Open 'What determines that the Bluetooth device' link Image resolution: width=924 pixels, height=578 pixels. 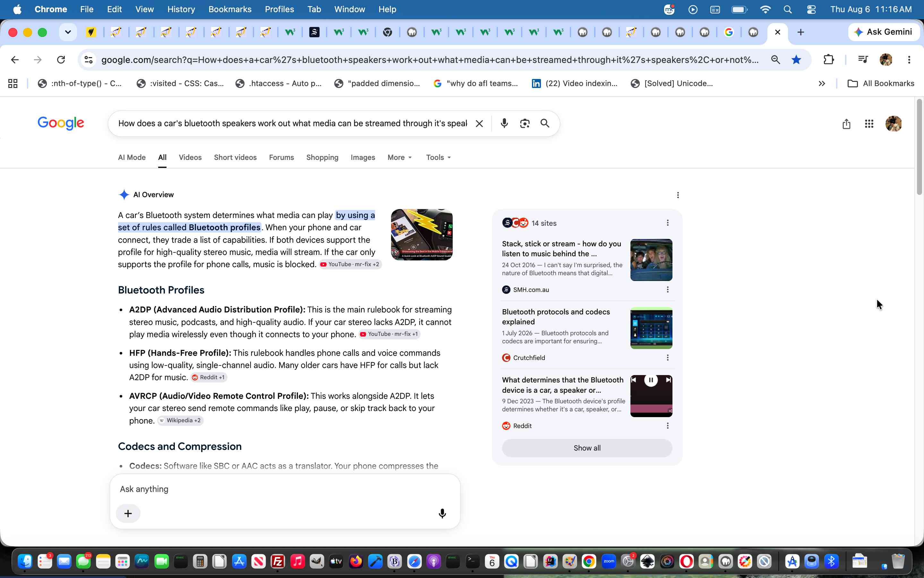pos(562,385)
